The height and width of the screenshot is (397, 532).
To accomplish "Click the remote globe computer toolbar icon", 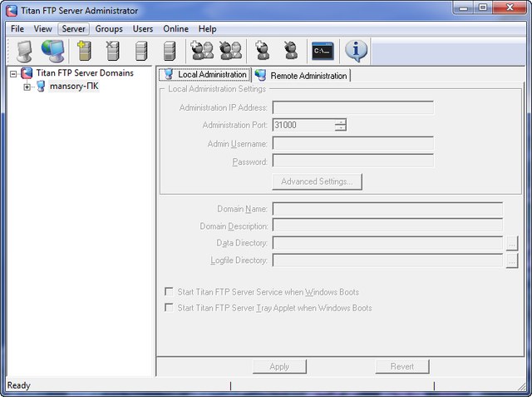I will tap(53, 51).
